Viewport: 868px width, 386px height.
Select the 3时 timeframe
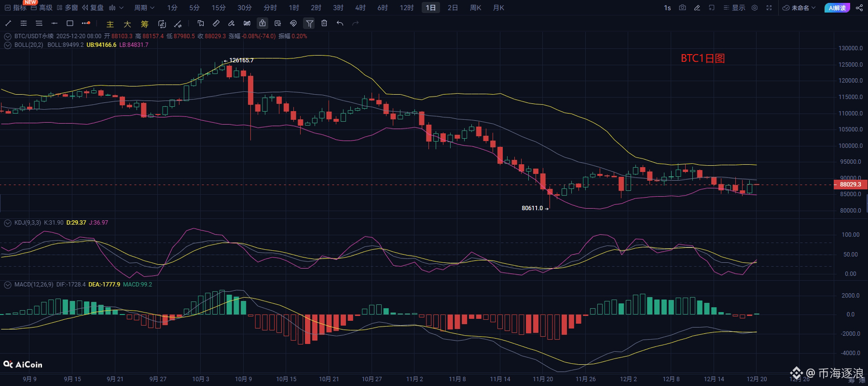(x=338, y=8)
